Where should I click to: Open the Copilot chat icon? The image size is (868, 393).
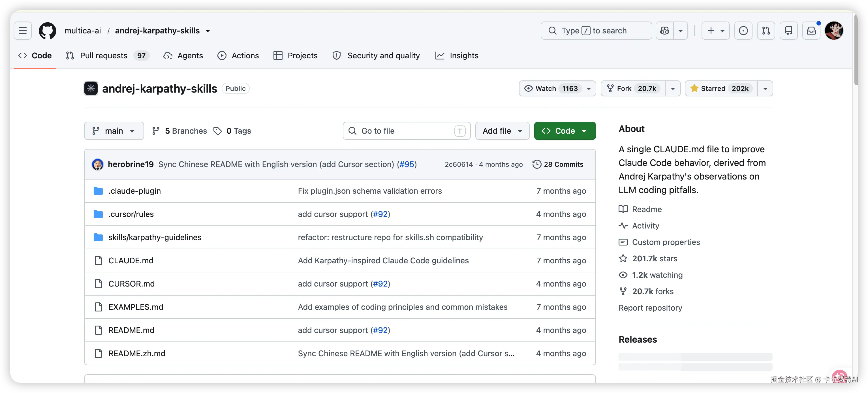(x=665, y=31)
